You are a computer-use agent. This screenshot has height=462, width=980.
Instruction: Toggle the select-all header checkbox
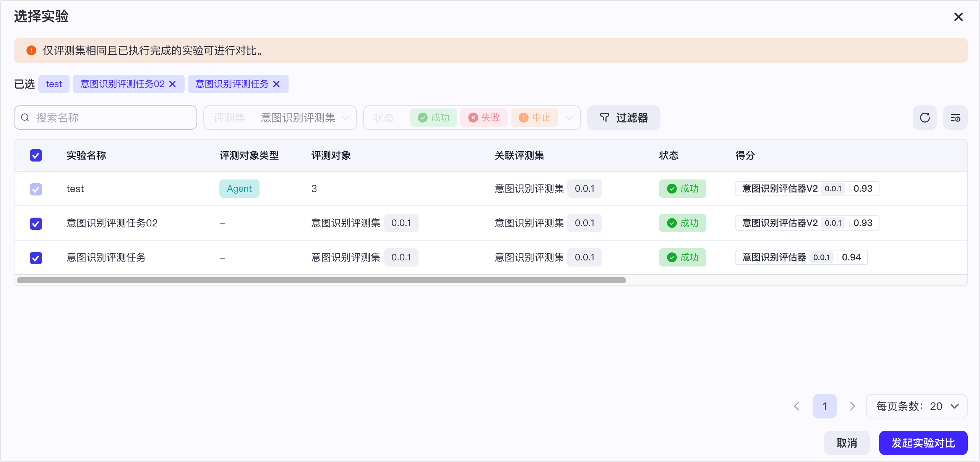[x=36, y=155]
